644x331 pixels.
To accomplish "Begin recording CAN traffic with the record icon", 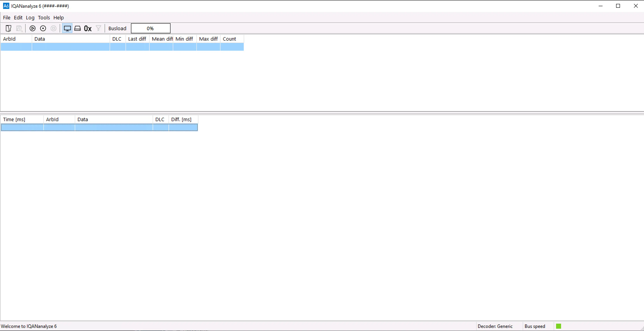I will point(43,28).
